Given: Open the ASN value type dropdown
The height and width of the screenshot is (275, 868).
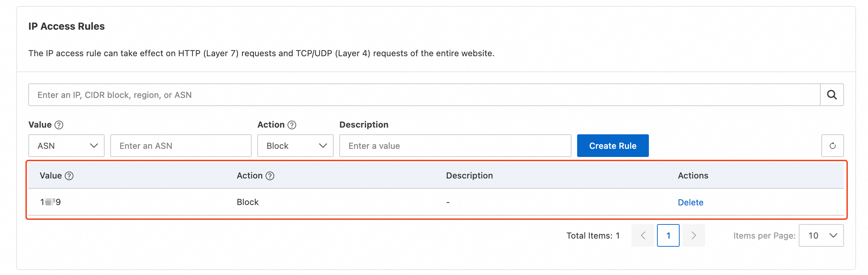Looking at the screenshot, I should coord(66,146).
